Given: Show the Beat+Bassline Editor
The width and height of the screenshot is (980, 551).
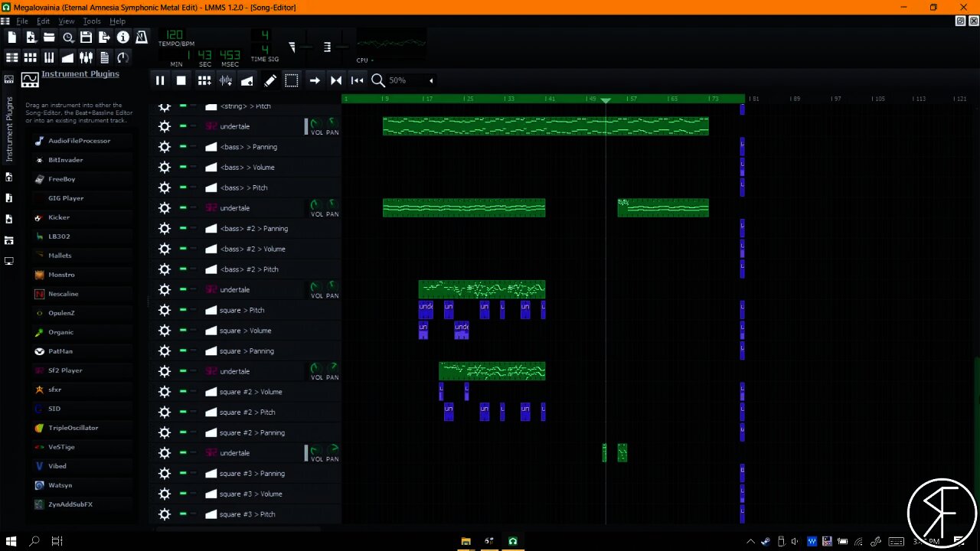Looking at the screenshot, I should click(x=31, y=57).
